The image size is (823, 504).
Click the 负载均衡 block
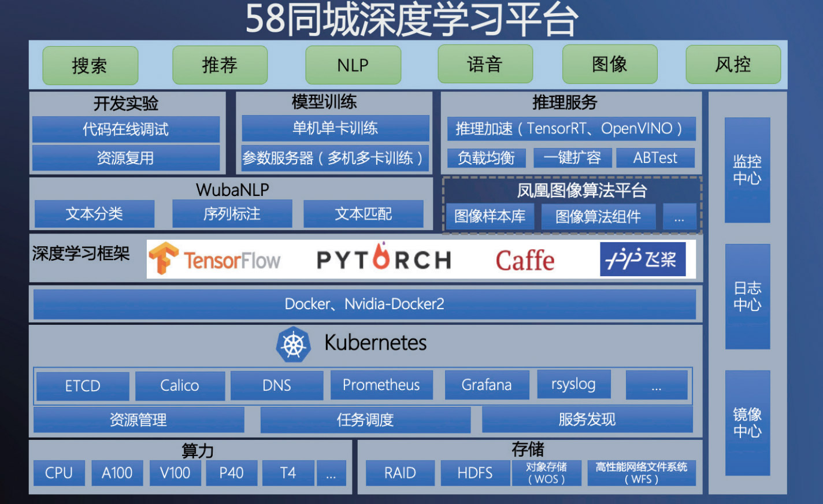(487, 158)
